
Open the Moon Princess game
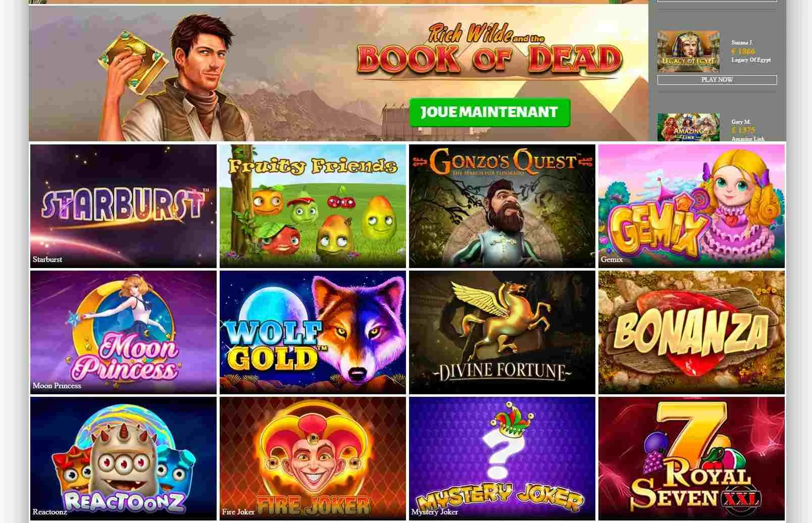pos(123,332)
